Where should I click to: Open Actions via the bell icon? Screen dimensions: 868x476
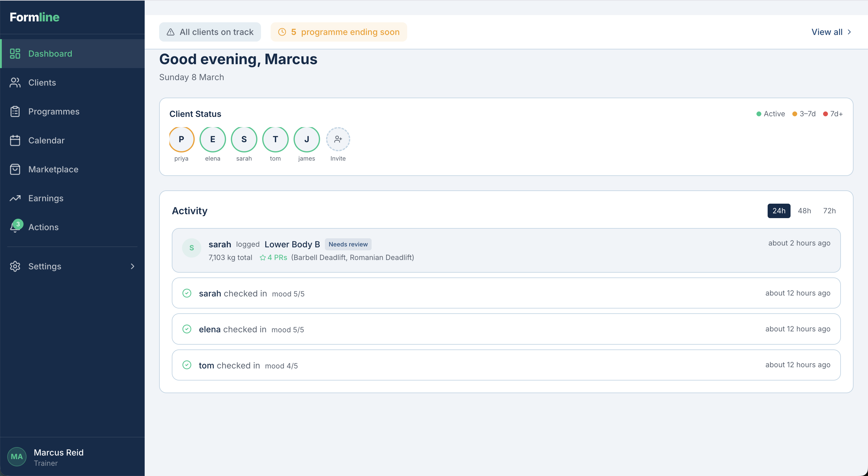pos(15,227)
